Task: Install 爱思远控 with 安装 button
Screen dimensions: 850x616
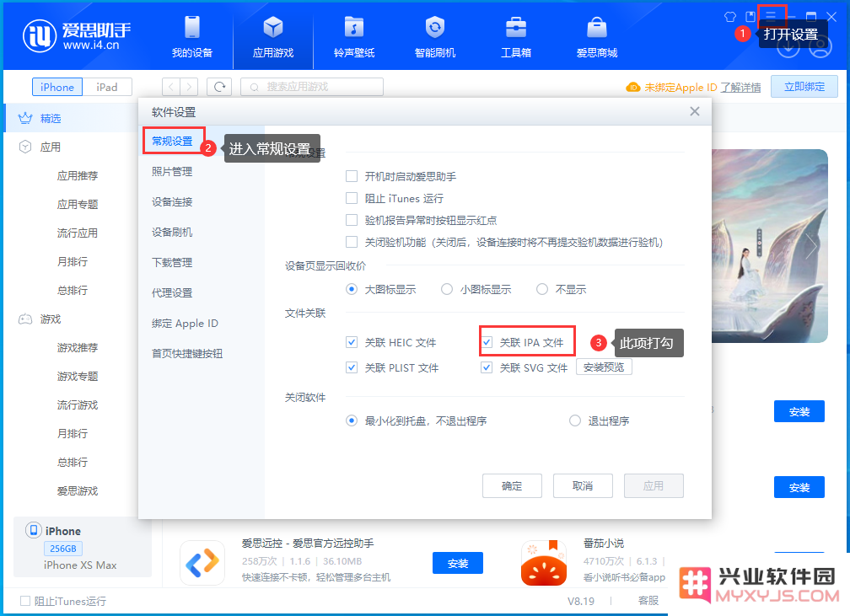Action: pyautogui.click(x=458, y=564)
